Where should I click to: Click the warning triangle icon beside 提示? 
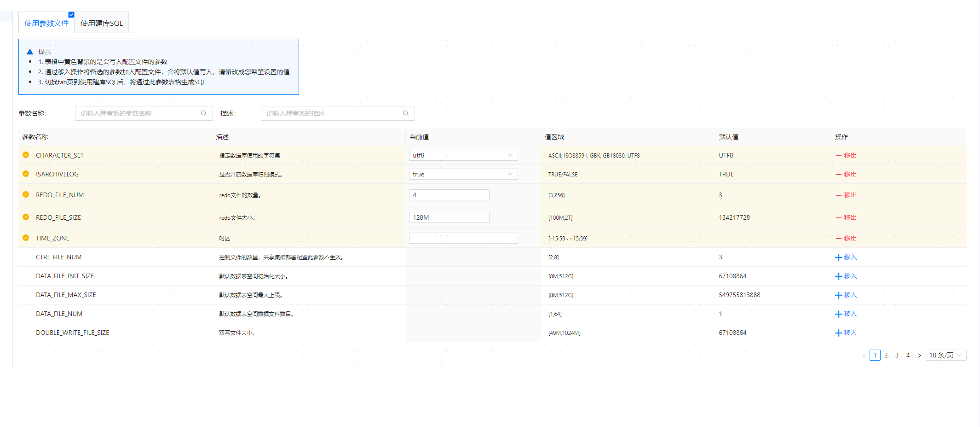(30, 52)
